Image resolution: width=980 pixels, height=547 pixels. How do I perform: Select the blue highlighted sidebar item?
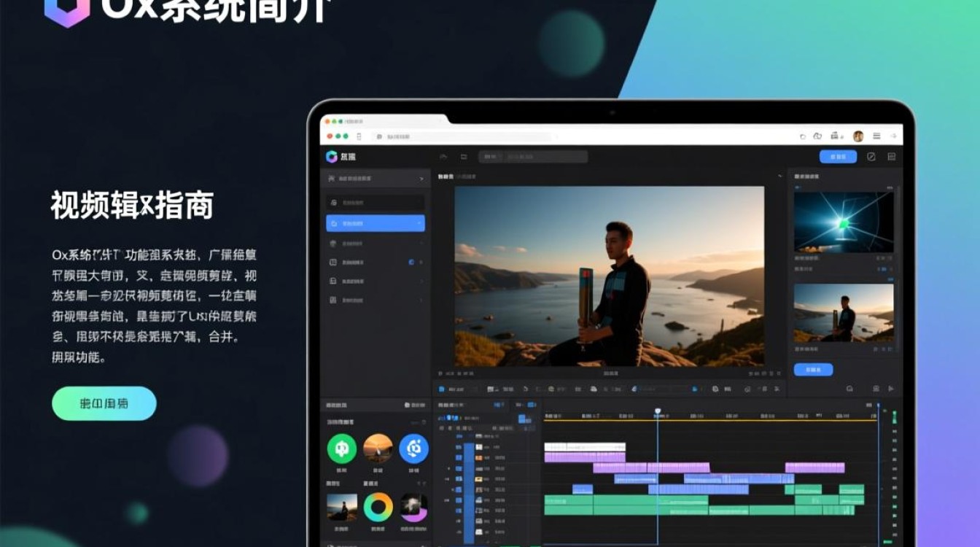(376, 223)
